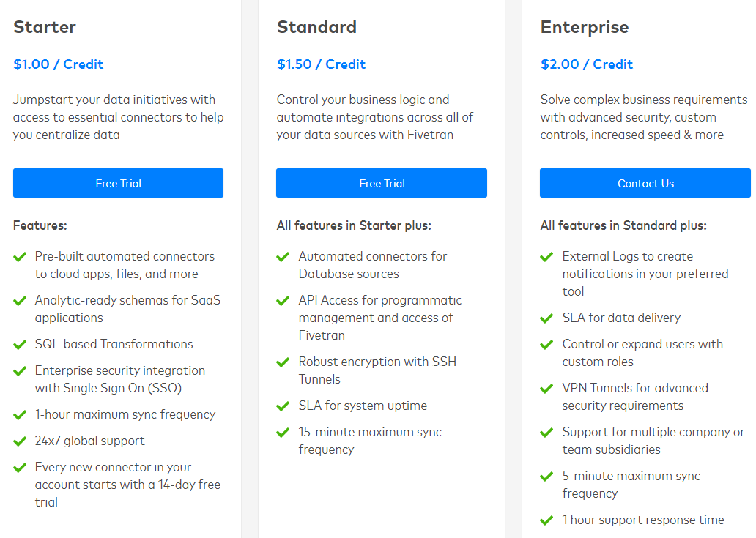
Task: Click checkmark next to SLA for system uptime
Action: [x=283, y=406]
